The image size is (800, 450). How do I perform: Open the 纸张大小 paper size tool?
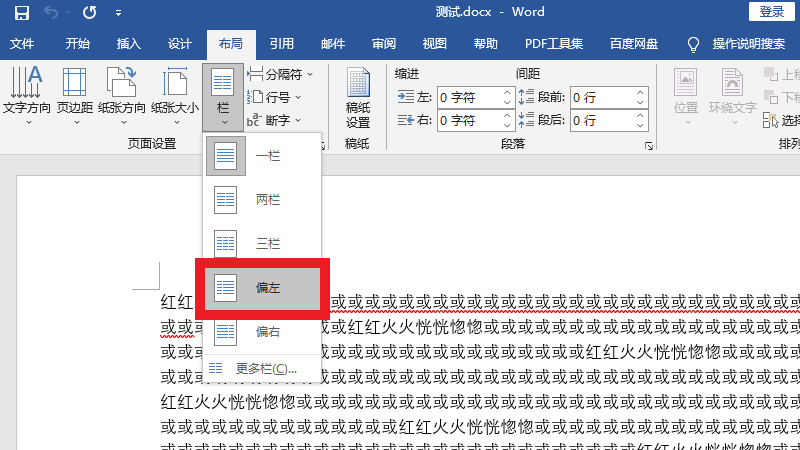[x=175, y=94]
